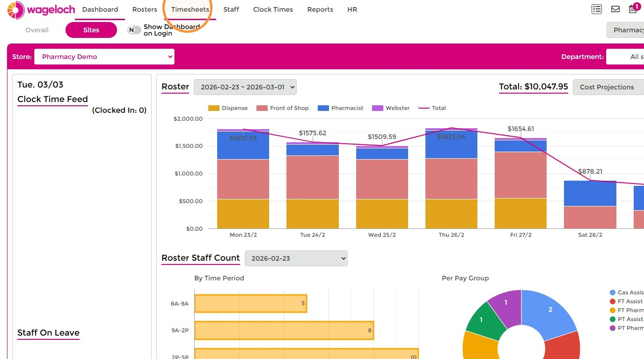This screenshot has height=359, width=644.
Task: Open the Roster Staff Count date dropdown
Action: coord(296,258)
